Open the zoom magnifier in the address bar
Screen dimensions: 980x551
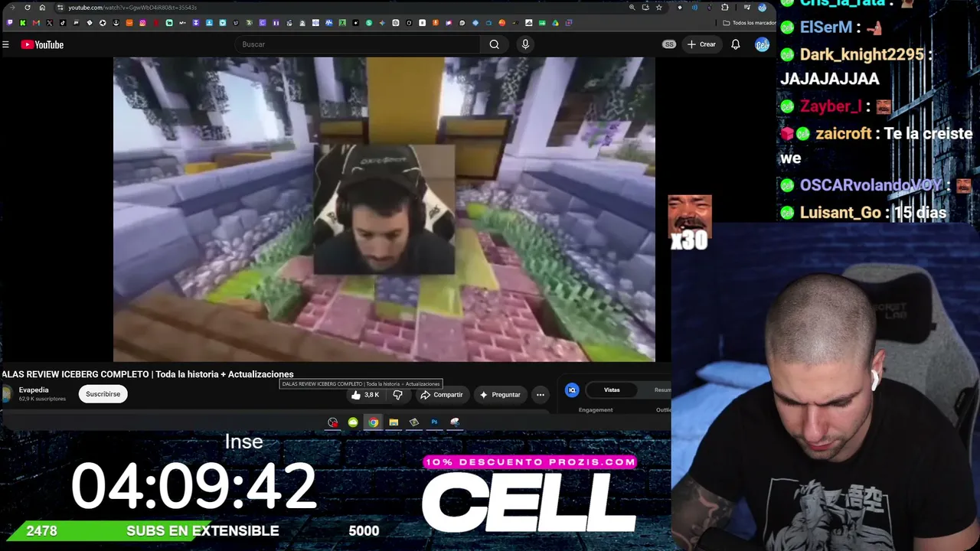click(632, 8)
